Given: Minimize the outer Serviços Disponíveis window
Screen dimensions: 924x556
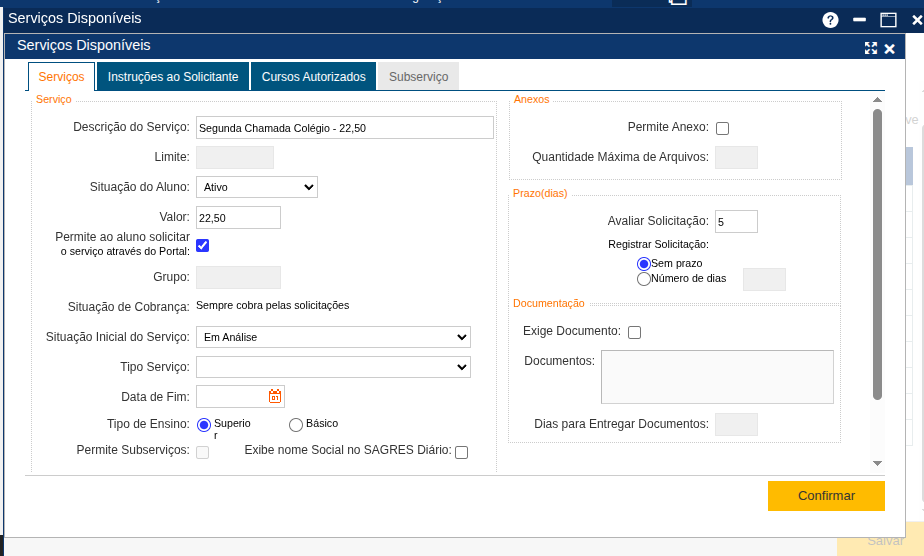Looking at the screenshot, I should coord(859,20).
